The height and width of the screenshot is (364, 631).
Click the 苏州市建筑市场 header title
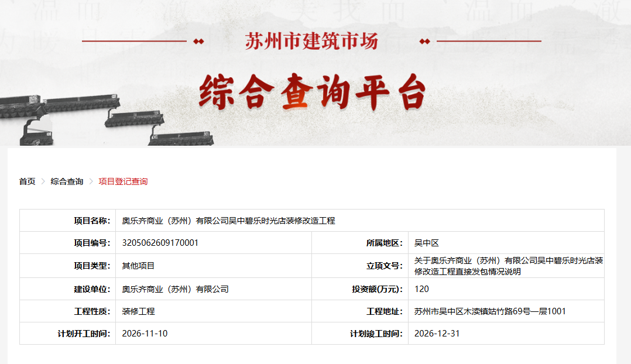coord(312,42)
